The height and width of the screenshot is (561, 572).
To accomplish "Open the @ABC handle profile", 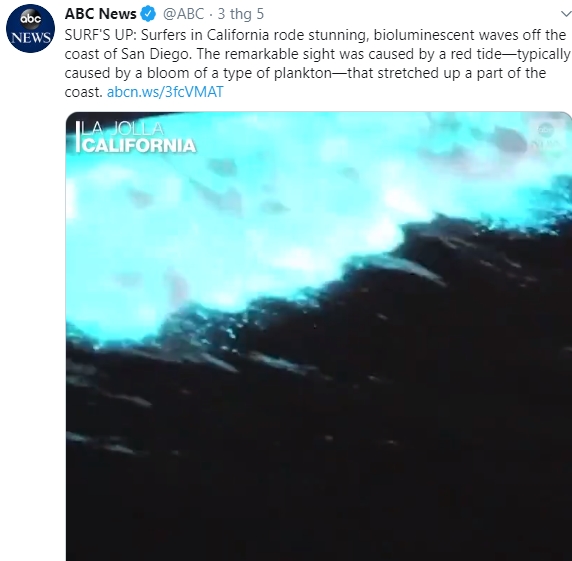I will point(183,14).
